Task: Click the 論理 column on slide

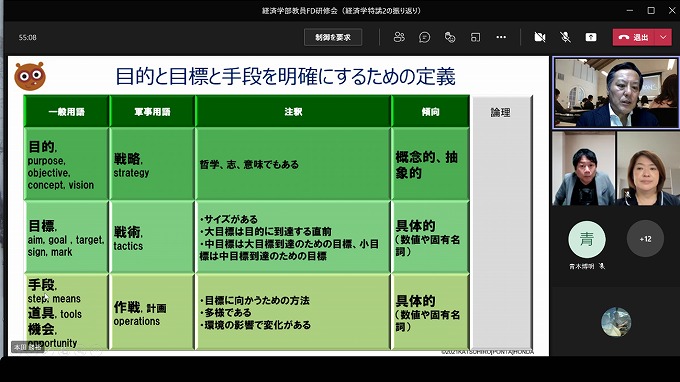Action: (x=501, y=222)
